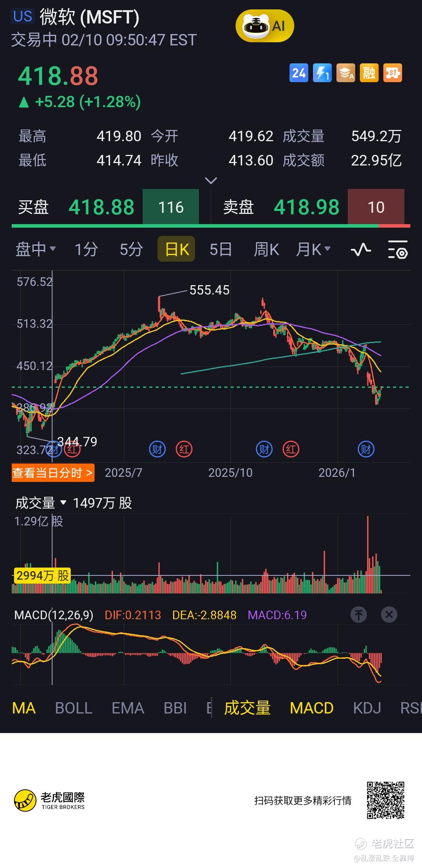This screenshot has height=868, width=422.
Task: Tap the MACD(12,26,9) parameter label
Action: tap(54, 615)
